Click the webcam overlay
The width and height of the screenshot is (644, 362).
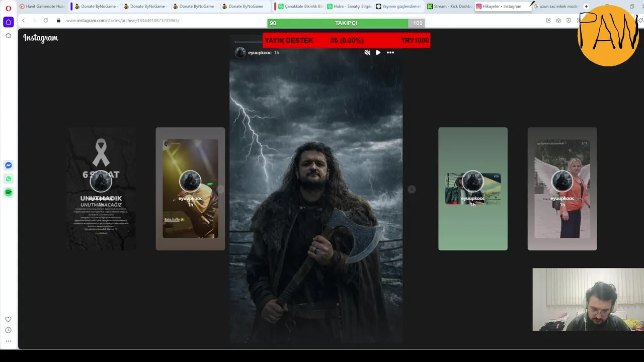tap(588, 300)
